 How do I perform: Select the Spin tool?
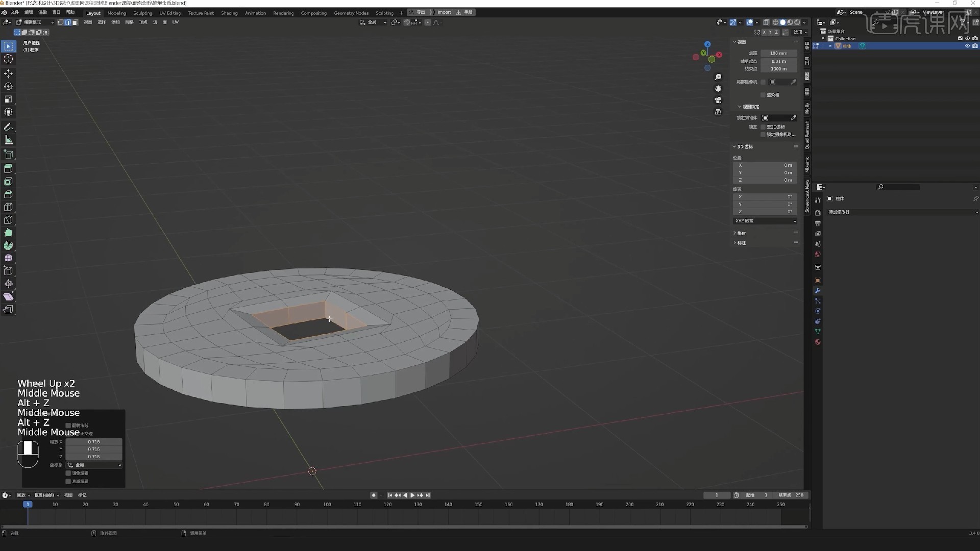point(8,245)
